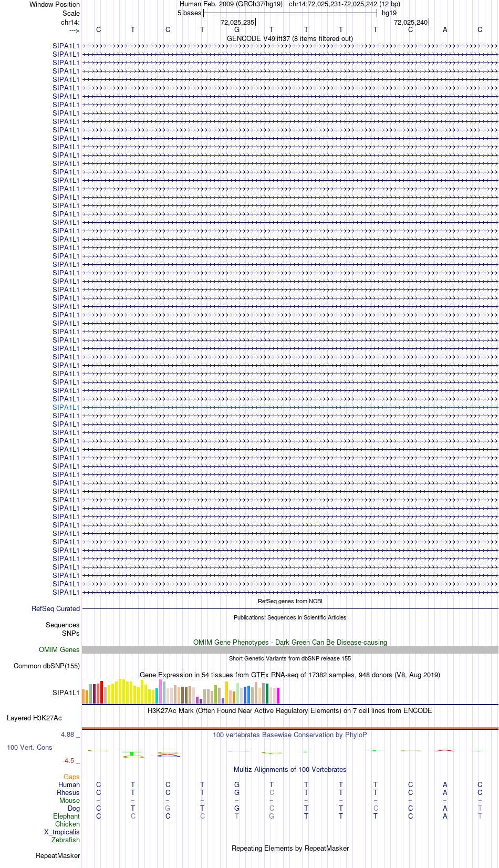
Task: Open Short Genetic Variants from dbSNP release 155
Action: click(x=290, y=659)
